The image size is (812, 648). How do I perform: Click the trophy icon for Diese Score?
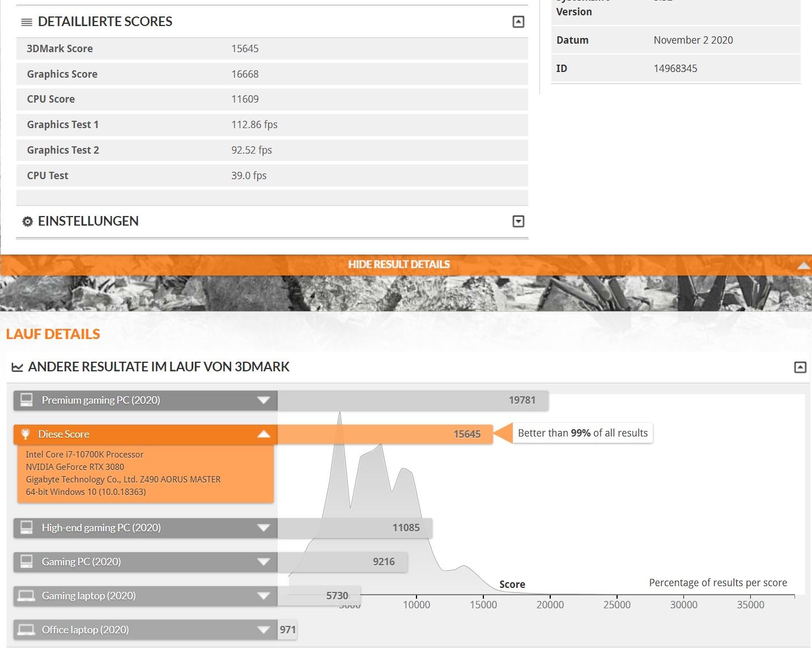25,434
